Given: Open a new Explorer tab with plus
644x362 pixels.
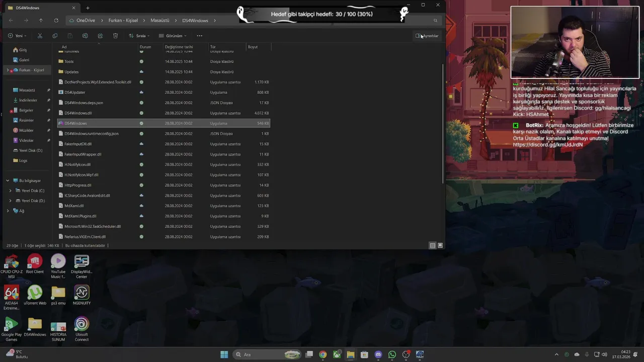Looking at the screenshot, I should tap(88, 8).
